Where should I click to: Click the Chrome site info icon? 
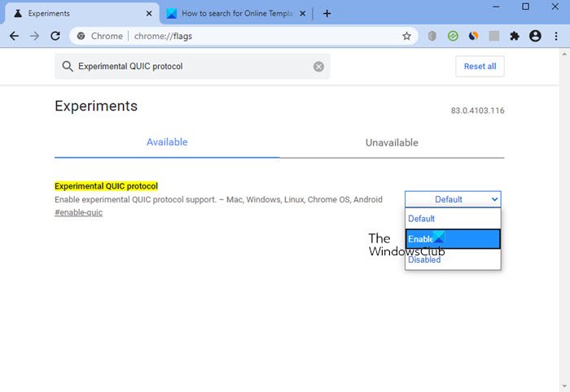coord(81,36)
